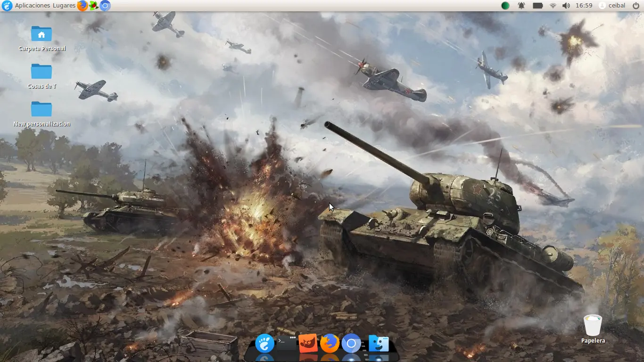This screenshot has width=644, height=362.
Task: Launch Firefox from the dock
Action: 330,344
